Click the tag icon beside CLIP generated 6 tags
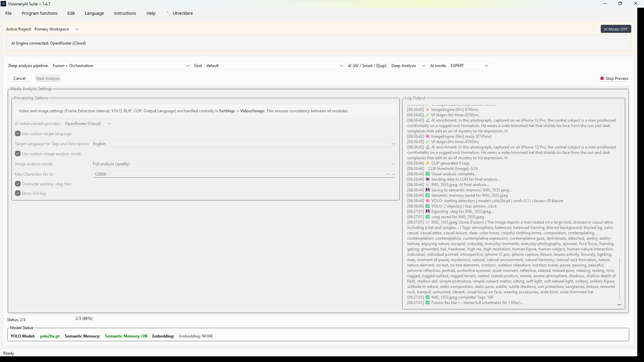This screenshot has width=644, height=362. click(x=428, y=163)
